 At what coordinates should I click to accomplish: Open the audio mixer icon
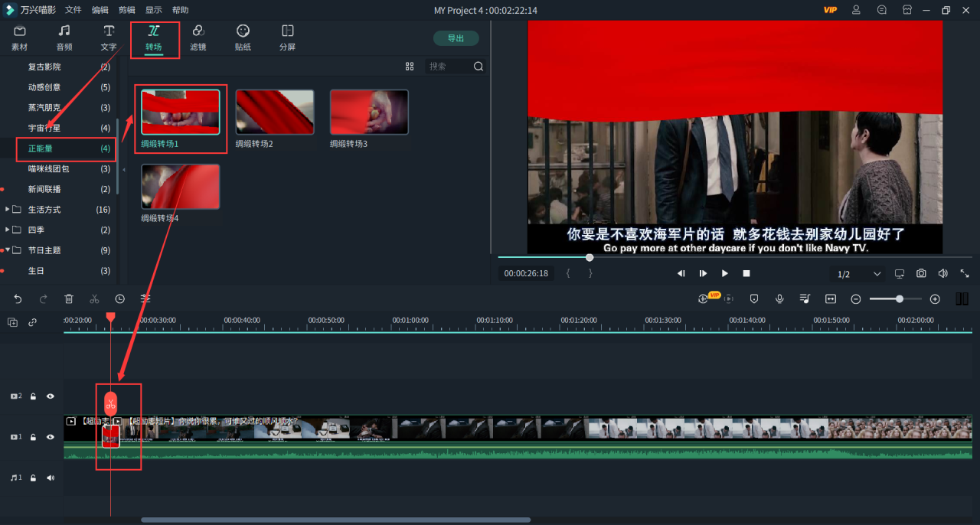click(x=805, y=298)
